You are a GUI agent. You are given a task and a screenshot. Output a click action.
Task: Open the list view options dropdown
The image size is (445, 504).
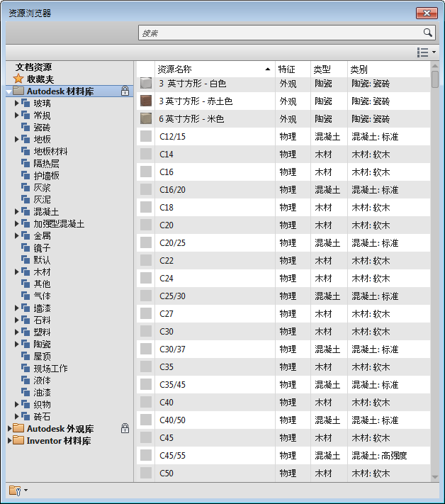[426, 52]
